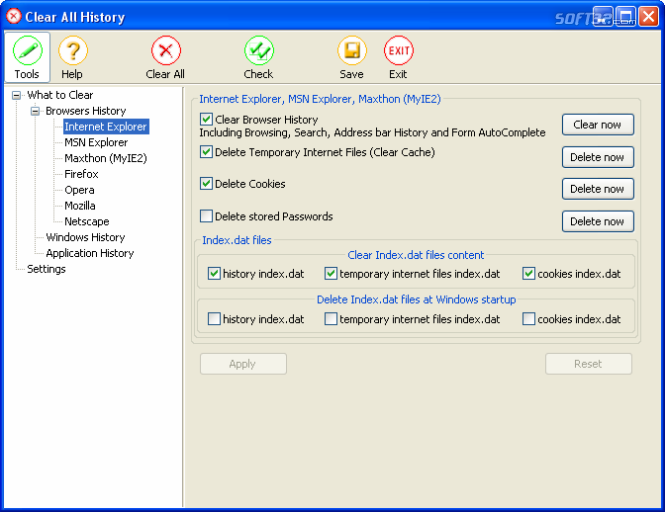Uncheck history index.dat under Clear content

(214, 274)
